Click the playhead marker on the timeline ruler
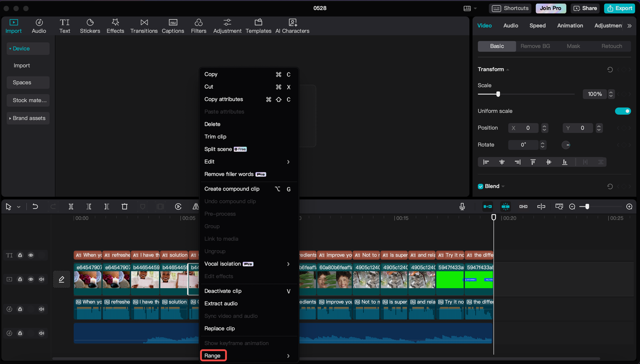 (493, 217)
